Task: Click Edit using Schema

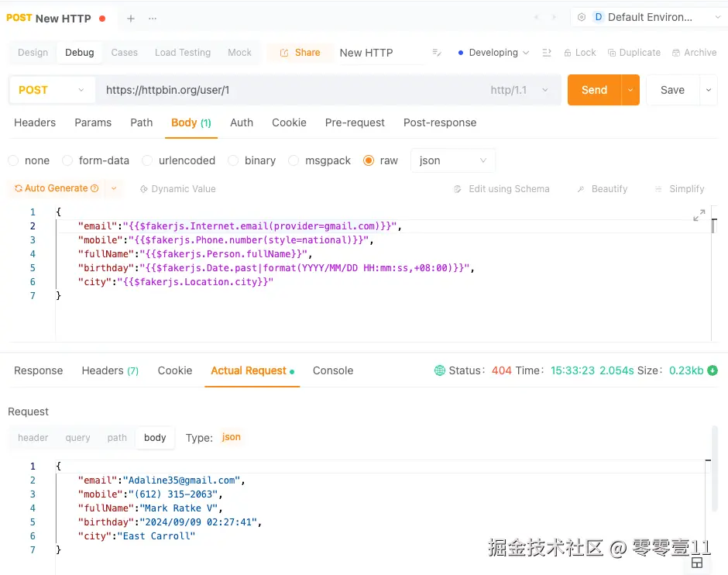Action: coord(502,188)
